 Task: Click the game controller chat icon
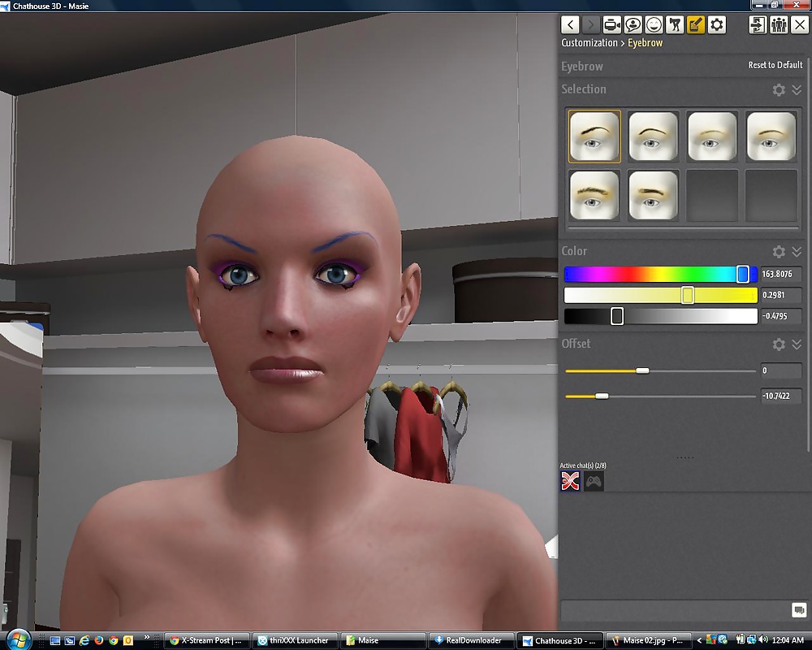[x=594, y=482]
